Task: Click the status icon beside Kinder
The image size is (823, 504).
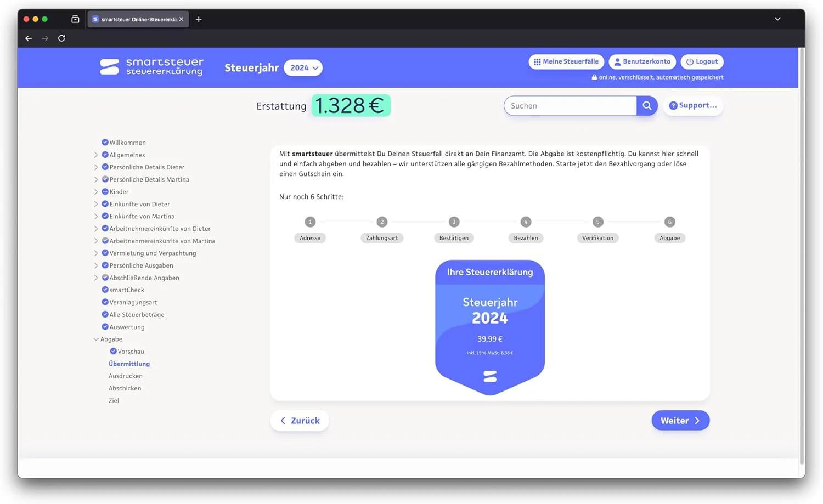Action: [x=105, y=191]
